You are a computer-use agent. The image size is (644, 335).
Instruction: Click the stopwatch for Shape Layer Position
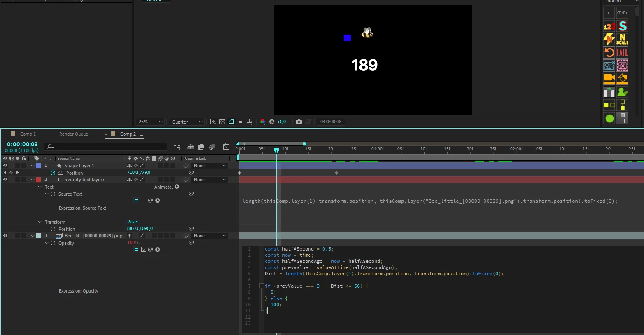click(53, 173)
